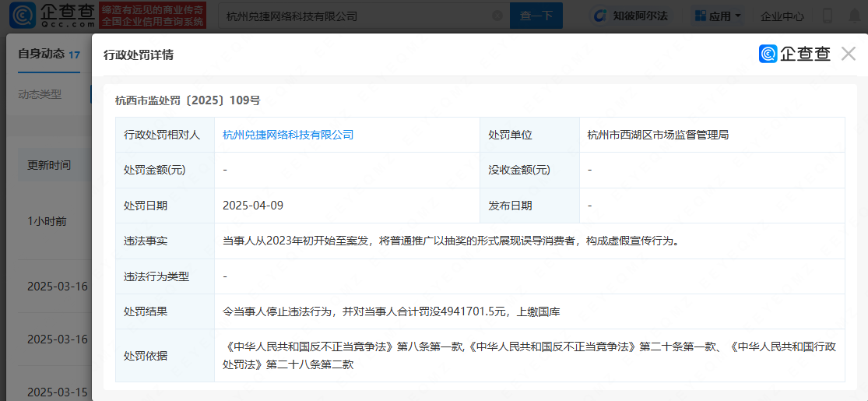This screenshot has width=868, height=401.
Task: Click the 处罚单位 value 杭州市西湖区市场监督管理局
Action: [x=658, y=135]
